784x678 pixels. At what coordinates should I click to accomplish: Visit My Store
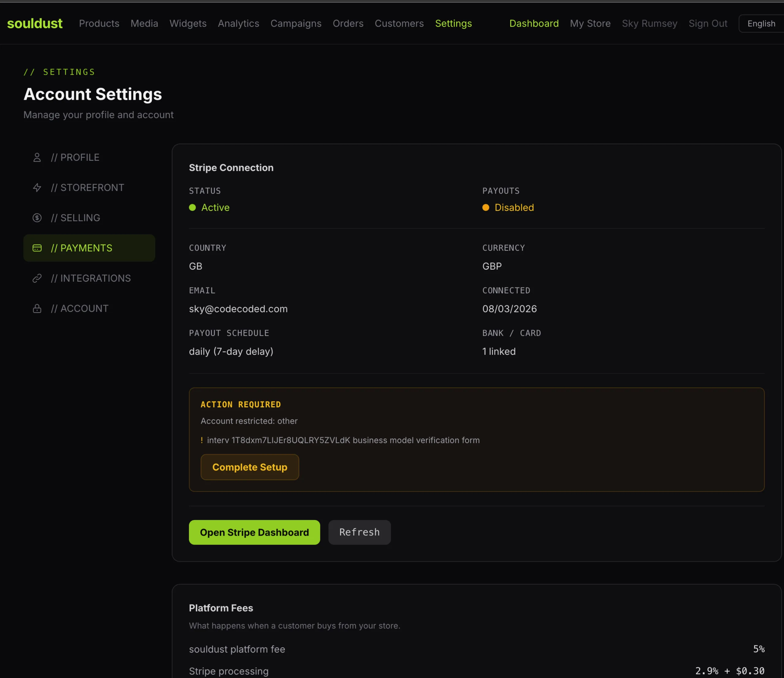590,23
